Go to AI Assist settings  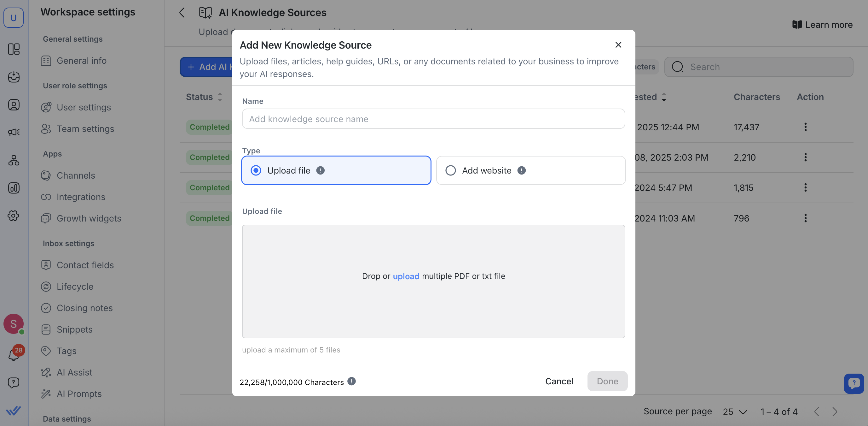pos(74,372)
